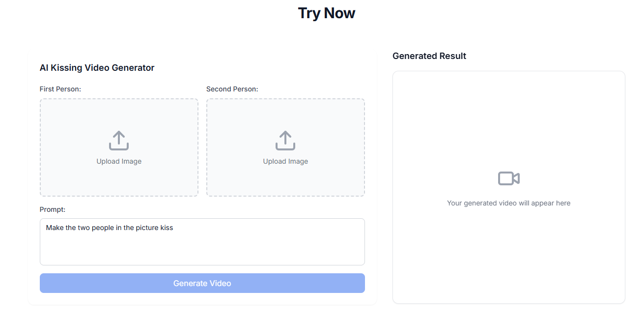Click the 'Make the two people' prompt text

point(78,228)
